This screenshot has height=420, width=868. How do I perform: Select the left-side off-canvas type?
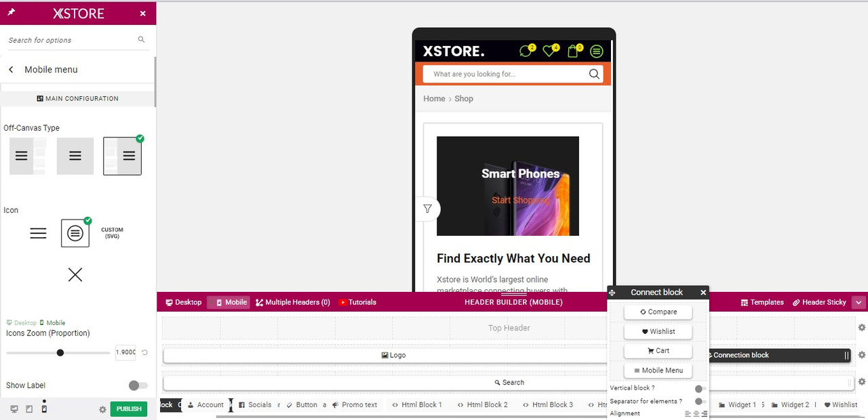pos(28,156)
